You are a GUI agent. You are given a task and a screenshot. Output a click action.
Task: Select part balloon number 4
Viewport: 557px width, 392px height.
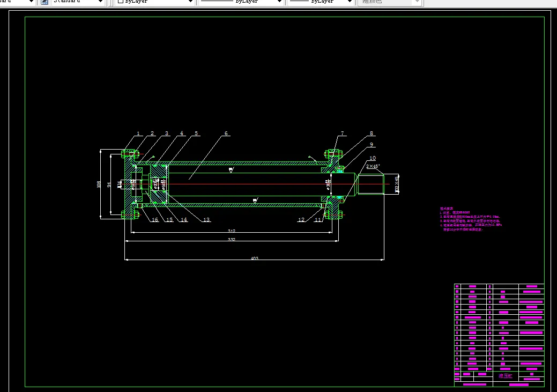(x=182, y=134)
